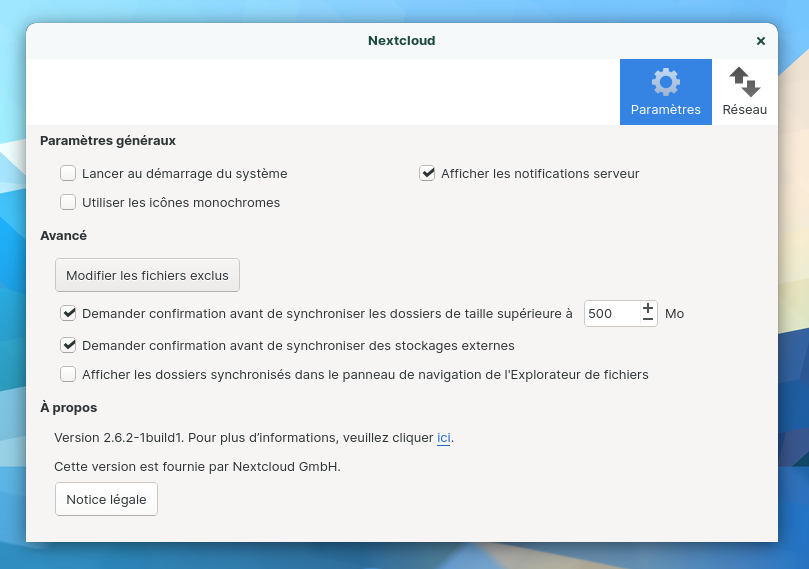The height and width of the screenshot is (569, 809).
Task: Decrease folder size limit with minus button
Action: point(648,319)
